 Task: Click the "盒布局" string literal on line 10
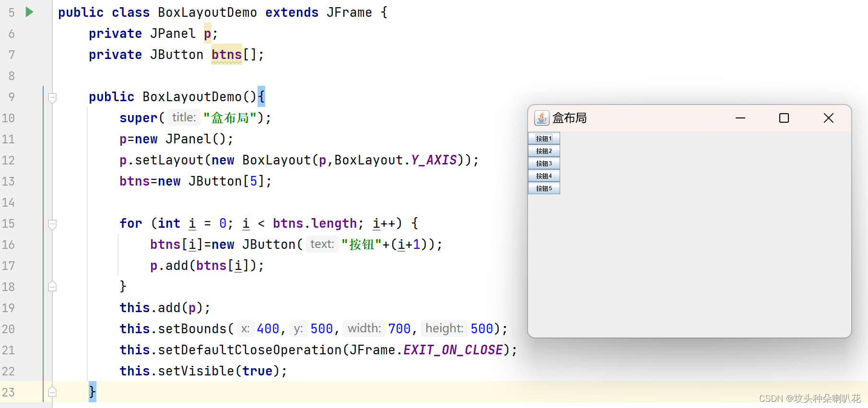coord(230,118)
